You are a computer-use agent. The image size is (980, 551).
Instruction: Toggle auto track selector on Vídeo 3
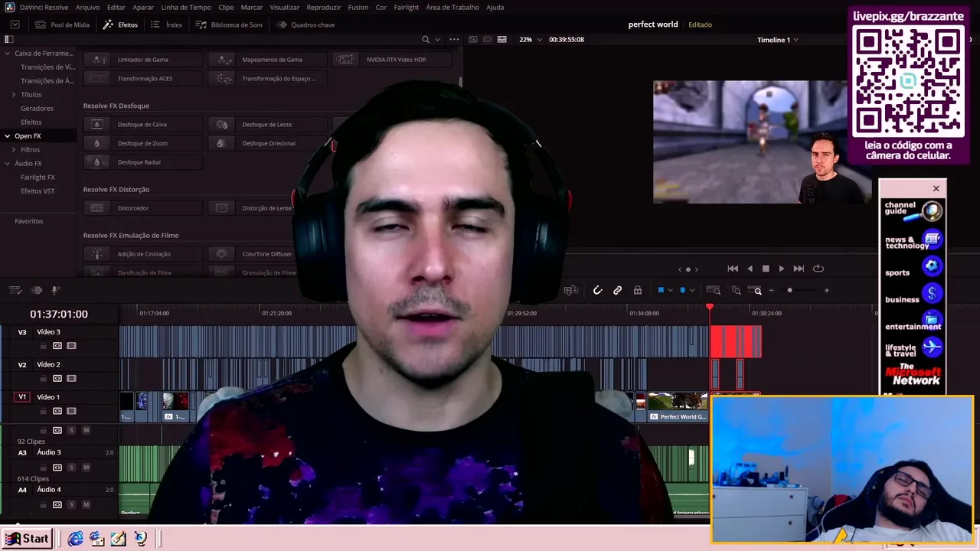click(57, 346)
